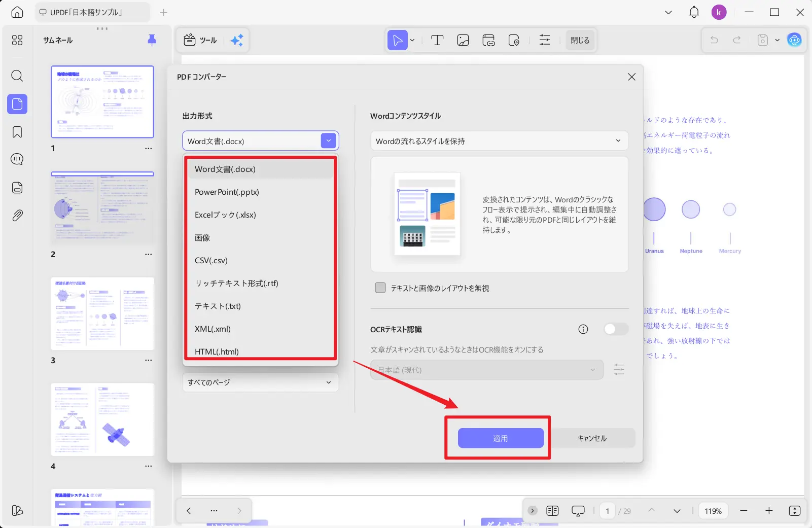This screenshot has height=528, width=812.
Task: Open the bookmarks panel in sidebar
Action: click(17, 132)
